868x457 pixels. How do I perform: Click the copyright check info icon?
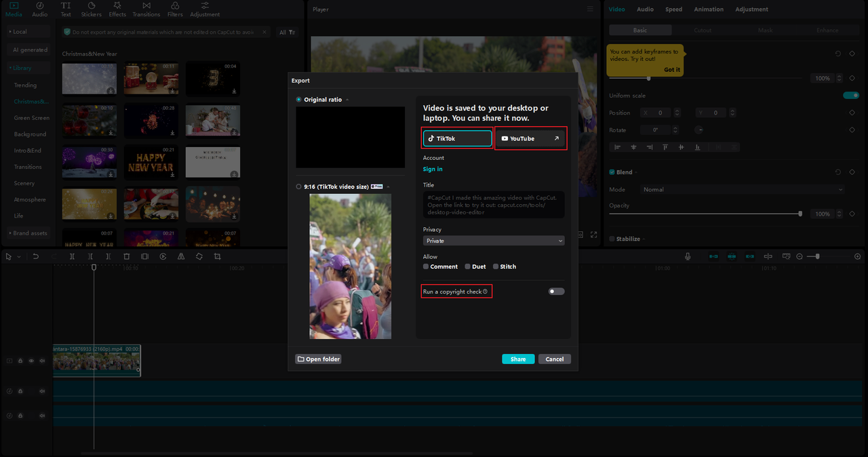click(486, 292)
